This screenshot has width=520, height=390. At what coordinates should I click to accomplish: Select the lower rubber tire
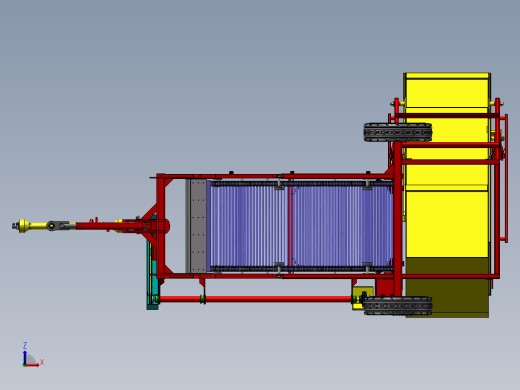(x=398, y=305)
